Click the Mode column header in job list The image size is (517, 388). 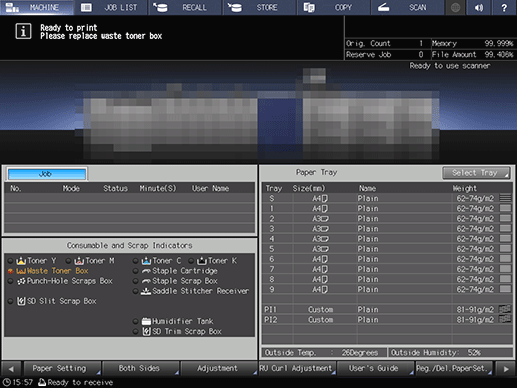(x=71, y=188)
